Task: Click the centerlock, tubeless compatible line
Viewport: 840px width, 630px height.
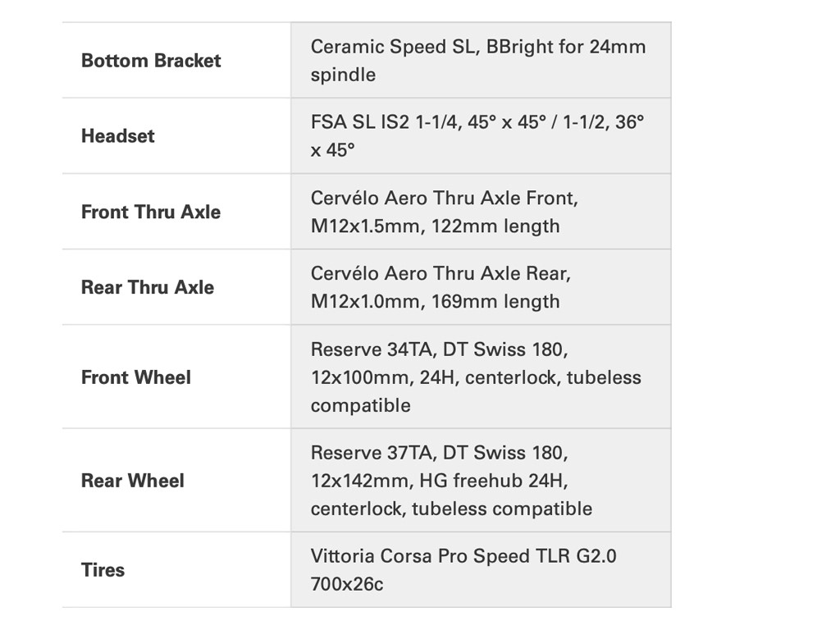Action: pyautogui.click(x=451, y=509)
